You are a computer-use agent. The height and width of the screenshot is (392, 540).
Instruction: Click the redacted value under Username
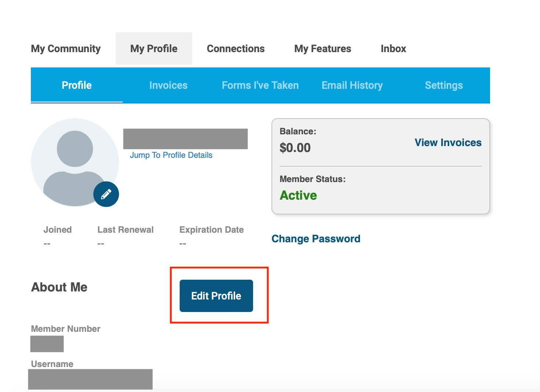click(x=90, y=379)
